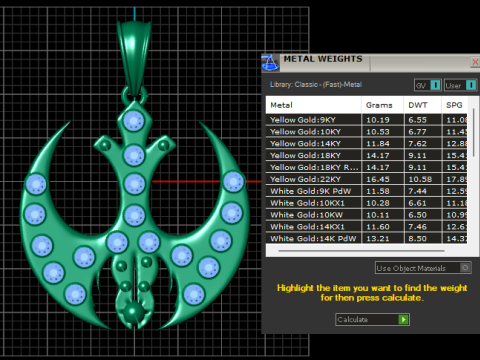Click the Library: Classic - (Fast)-Metal label
The height and width of the screenshot is (360, 480).
click(x=316, y=85)
